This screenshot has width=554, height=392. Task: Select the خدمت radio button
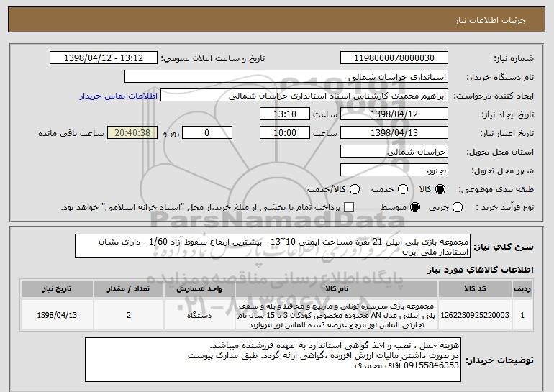(403, 189)
